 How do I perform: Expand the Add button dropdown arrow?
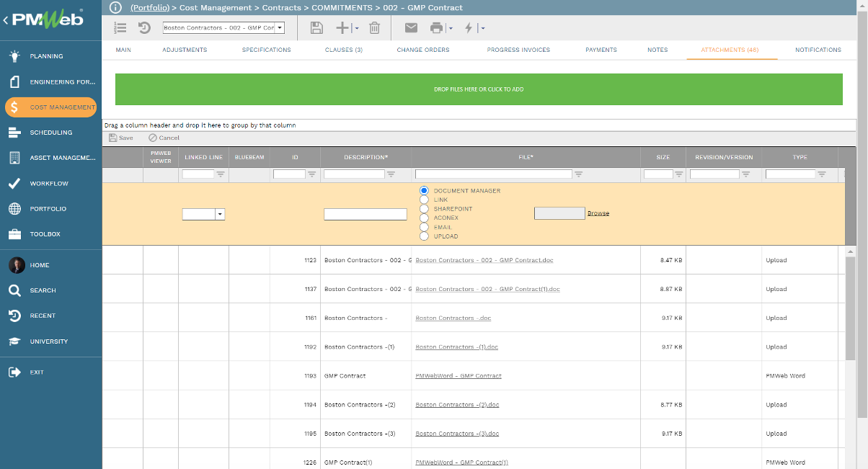[357, 29]
